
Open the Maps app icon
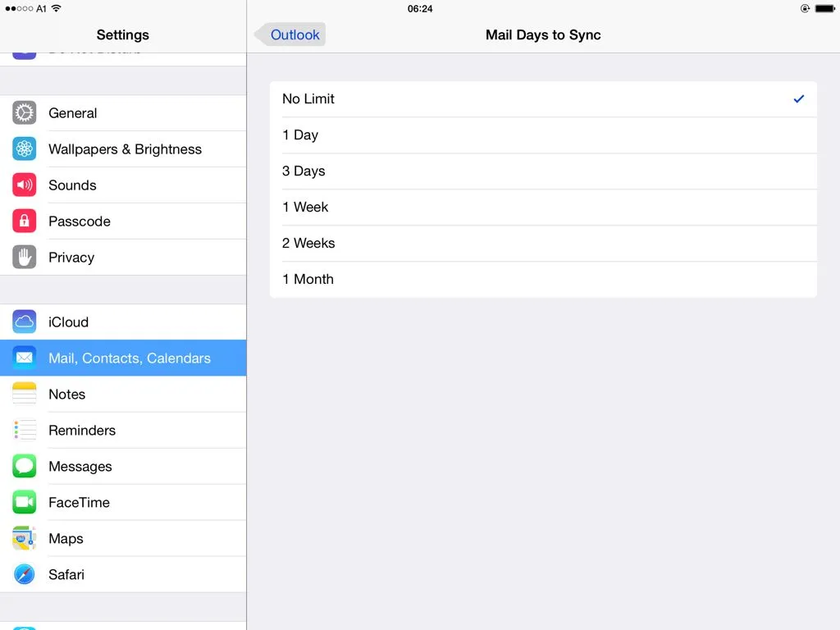(25, 538)
